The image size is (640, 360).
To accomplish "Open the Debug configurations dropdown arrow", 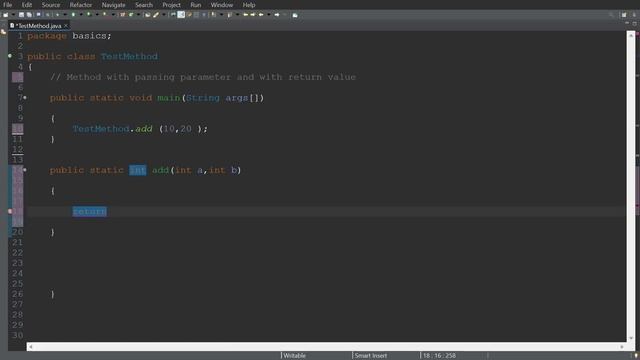I will click(65, 15).
